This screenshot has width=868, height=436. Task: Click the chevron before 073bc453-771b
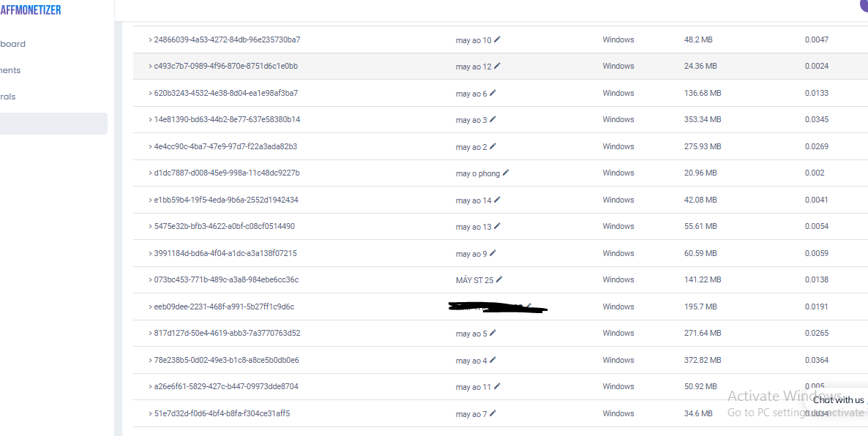pos(150,280)
